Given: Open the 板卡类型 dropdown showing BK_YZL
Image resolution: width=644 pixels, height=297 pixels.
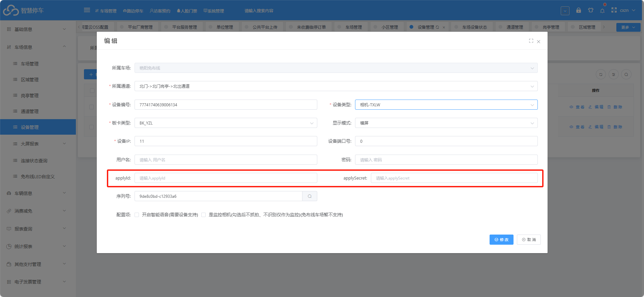Looking at the screenshot, I should (226, 123).
